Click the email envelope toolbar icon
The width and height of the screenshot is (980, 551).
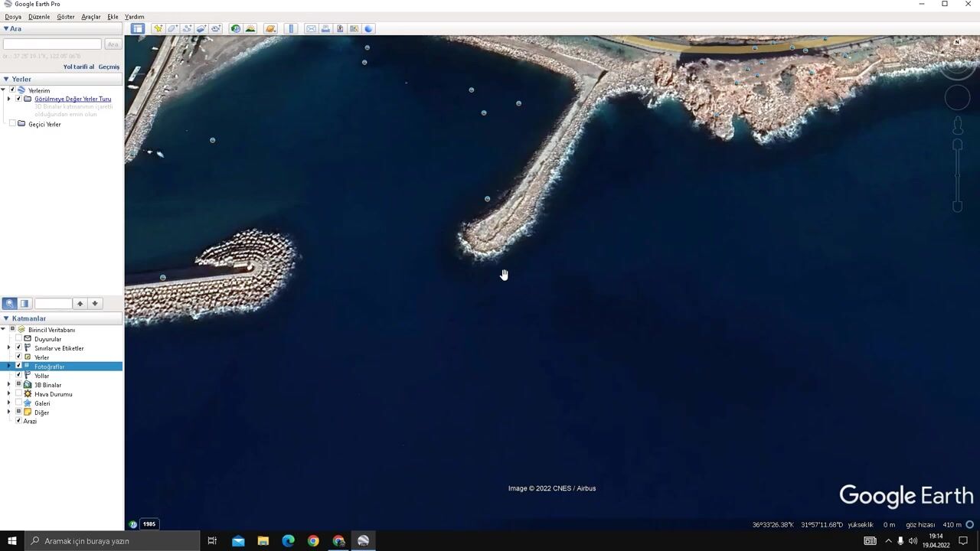311,28
